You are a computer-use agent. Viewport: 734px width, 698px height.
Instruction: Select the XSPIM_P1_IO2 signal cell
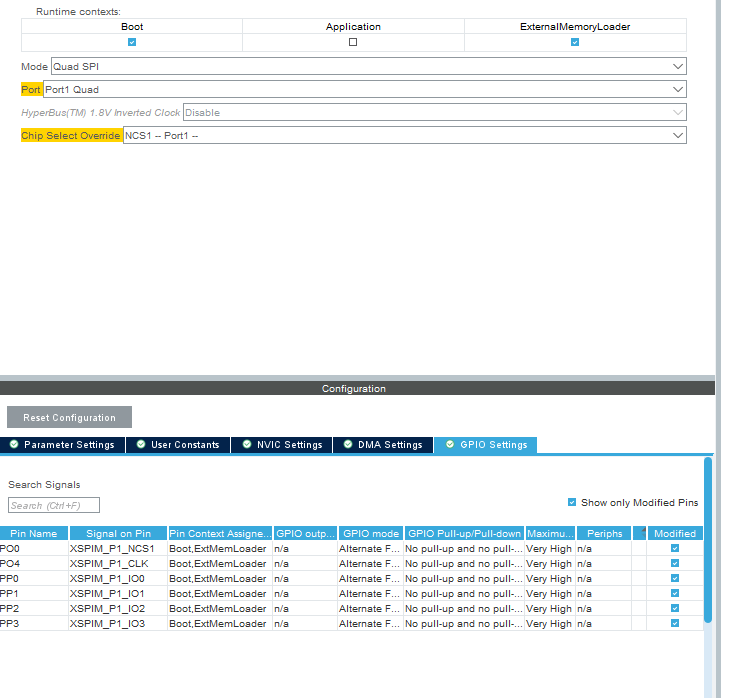118,608
